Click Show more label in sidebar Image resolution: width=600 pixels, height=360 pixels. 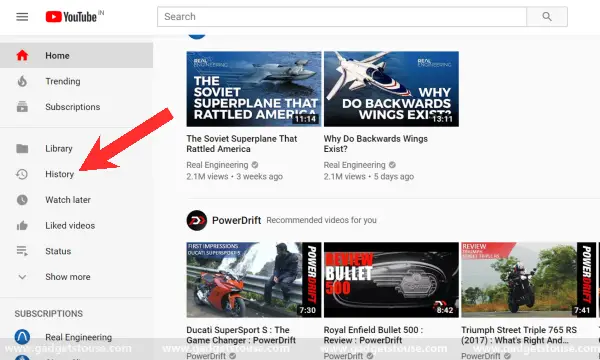tap(68, 277)
